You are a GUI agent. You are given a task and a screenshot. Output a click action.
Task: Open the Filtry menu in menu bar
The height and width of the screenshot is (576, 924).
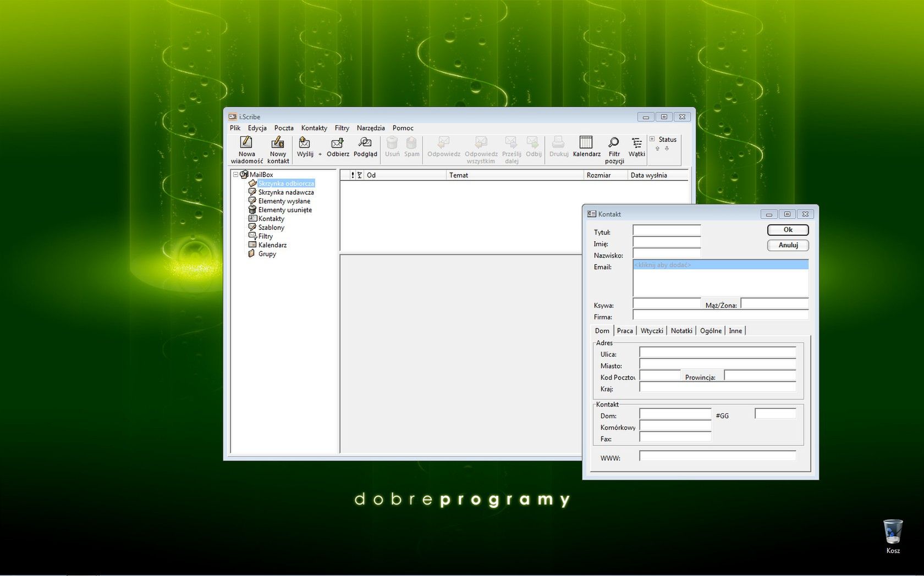click(x=342, y=128)
